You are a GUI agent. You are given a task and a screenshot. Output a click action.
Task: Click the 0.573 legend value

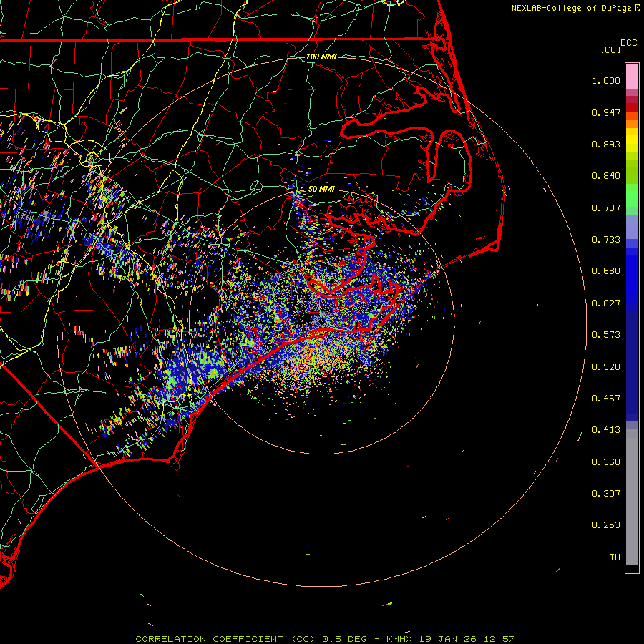606,335
